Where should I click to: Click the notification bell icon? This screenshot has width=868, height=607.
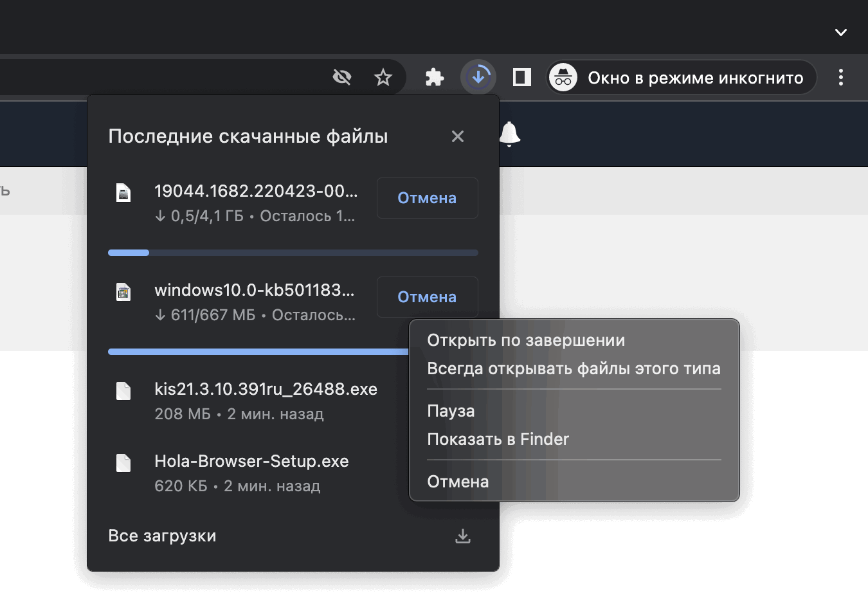(x=509, y=134)
